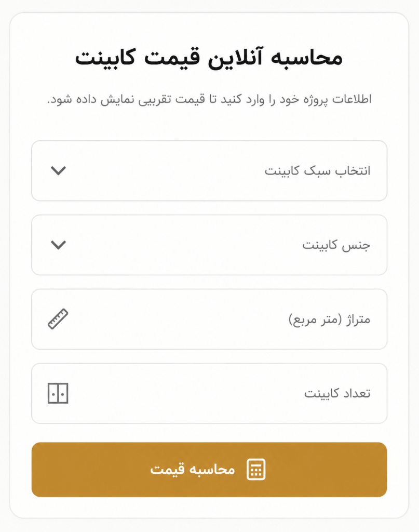Expand the جنس کابینت dropdown

[x=209, y=245]
